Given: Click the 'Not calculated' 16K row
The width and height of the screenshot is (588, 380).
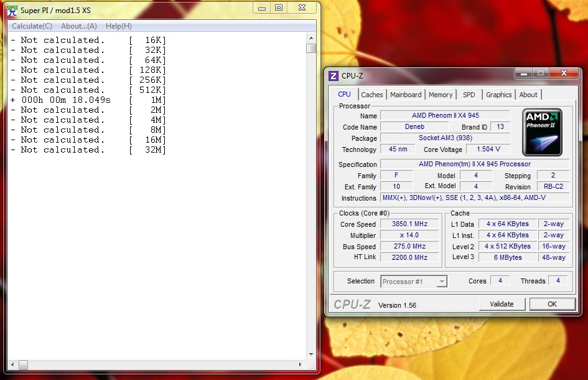Looking at the screenshot, I should click(x=88, y=40).
